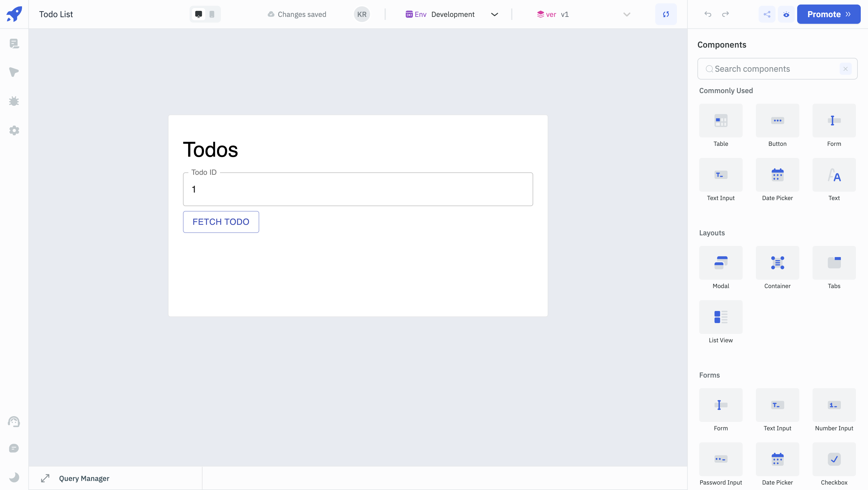The image size is (868, 490).
Task: Click the Promote button
Action: [x=829, y=14]
